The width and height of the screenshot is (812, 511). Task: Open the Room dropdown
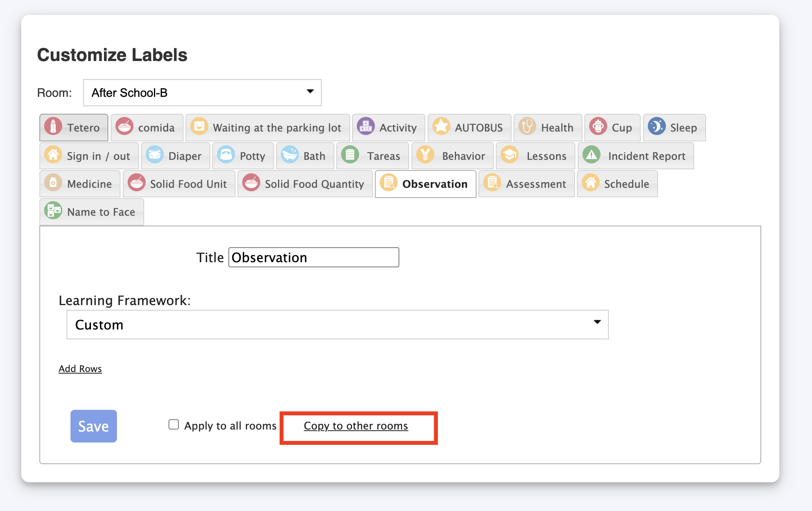tap(202, 93)
